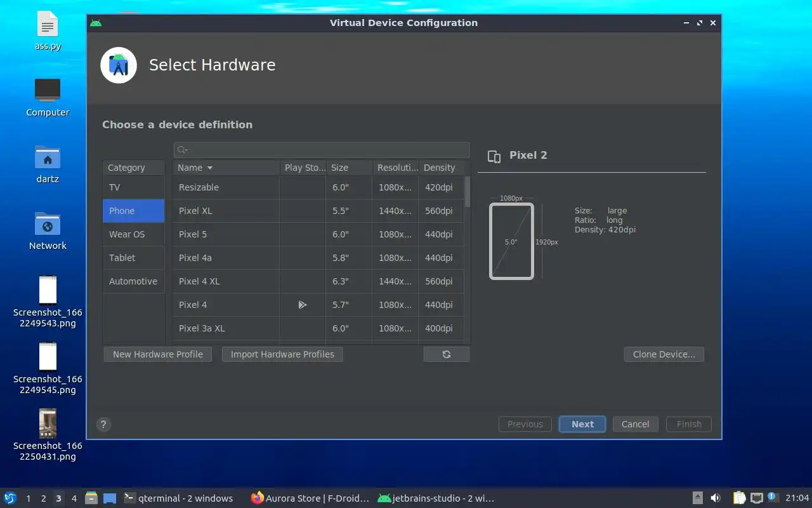The width and height of the screenshot is (812, 508).
Task: Click Import Hardware Profiles button
Action: click(x=282, y=354)
